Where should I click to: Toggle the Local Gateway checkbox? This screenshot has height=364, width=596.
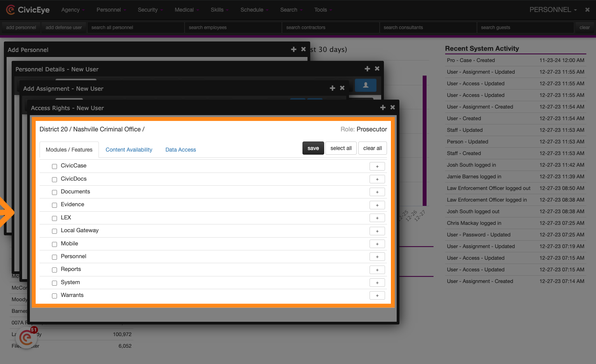tap(54, 231)
